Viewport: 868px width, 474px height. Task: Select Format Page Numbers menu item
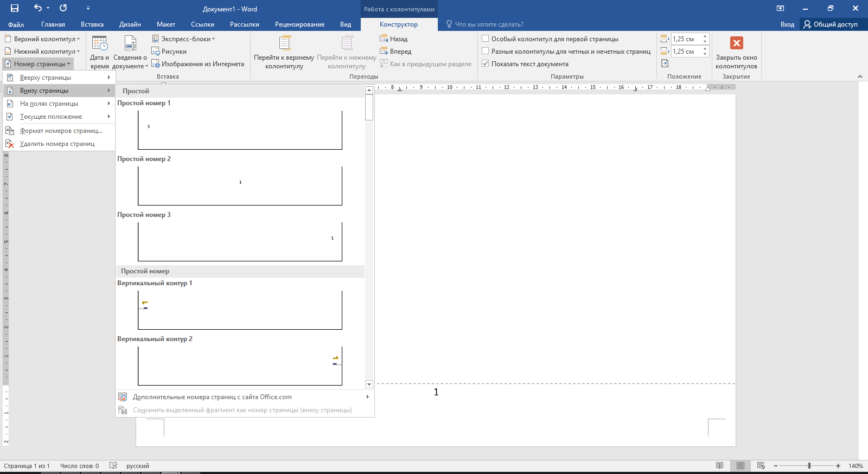tap(61, 131)
